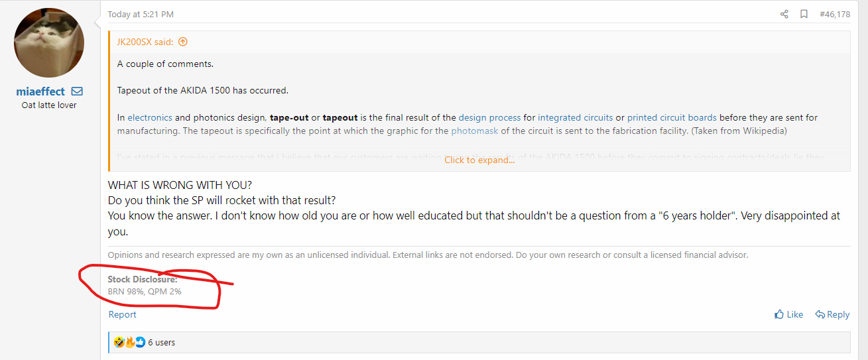
Task: Click the 'Today at 5:21 PM' timestamp
Action: 141,14
